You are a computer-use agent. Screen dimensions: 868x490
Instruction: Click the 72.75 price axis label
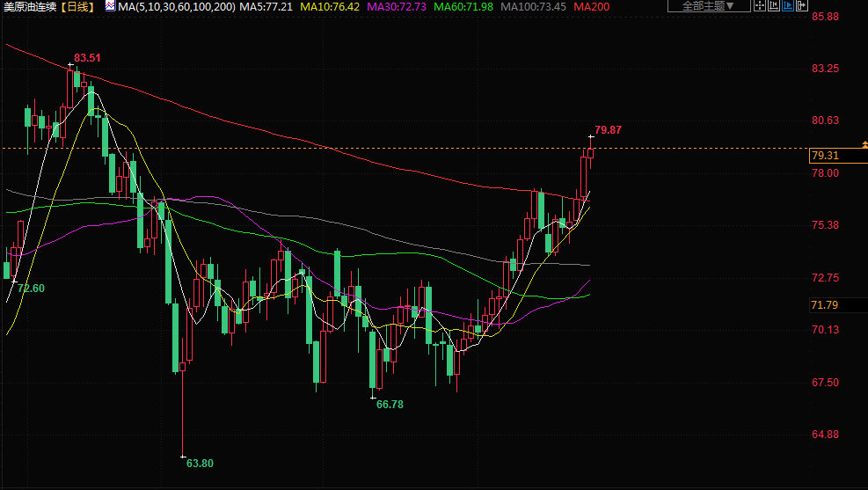coord(825,278)
